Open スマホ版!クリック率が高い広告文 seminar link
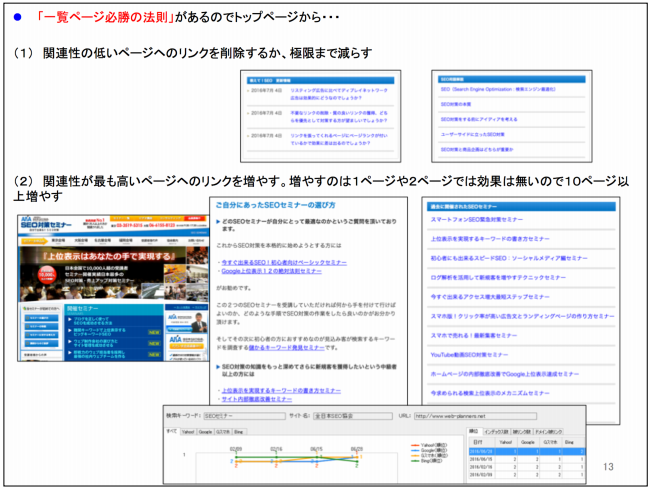The image size is (651, 490). (x=522, y=316)
